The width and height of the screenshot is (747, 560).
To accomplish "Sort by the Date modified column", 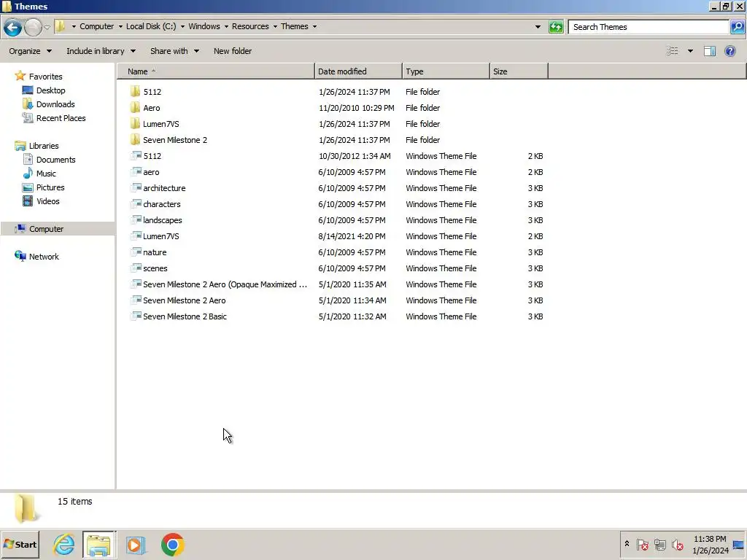I will (358, 71).
